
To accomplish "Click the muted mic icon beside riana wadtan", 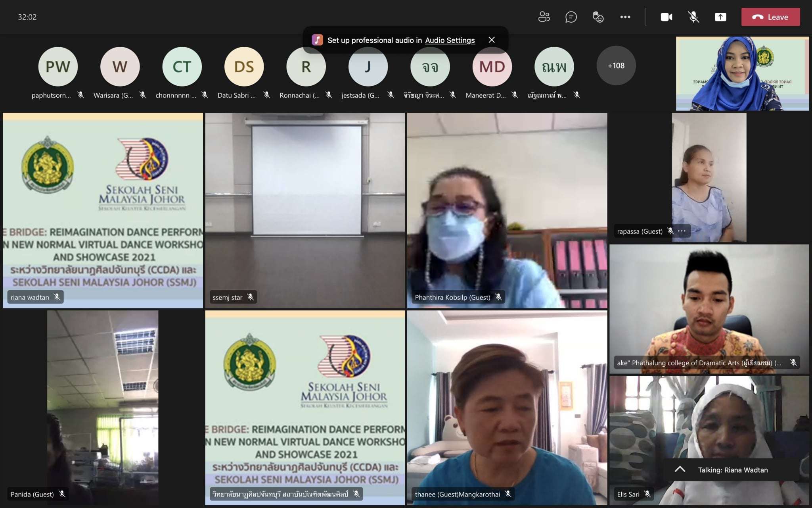I will (x=57, y=297).
